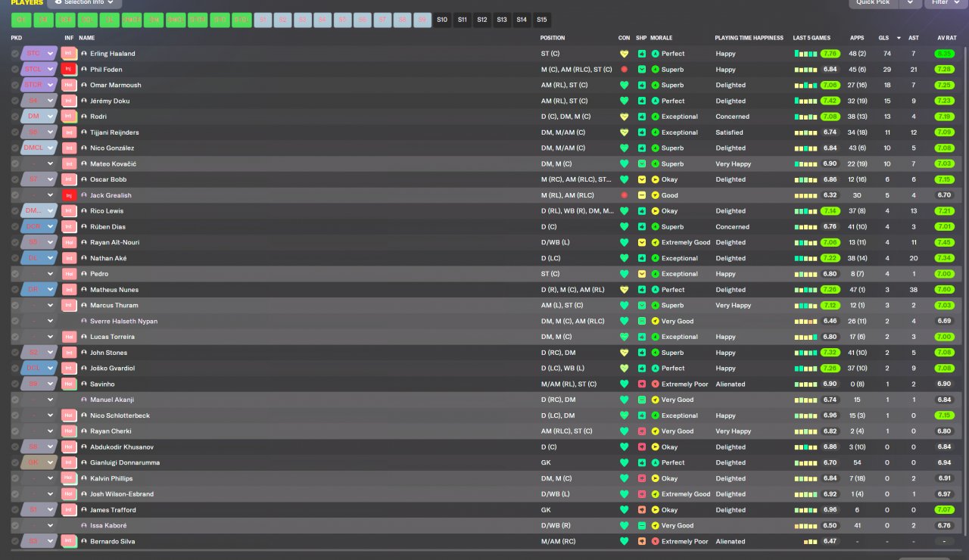969x560 pixels.
Task: Click Rayan Cherki's red sharpness icon
Action: pyautogui.click(x=642, y=431)
